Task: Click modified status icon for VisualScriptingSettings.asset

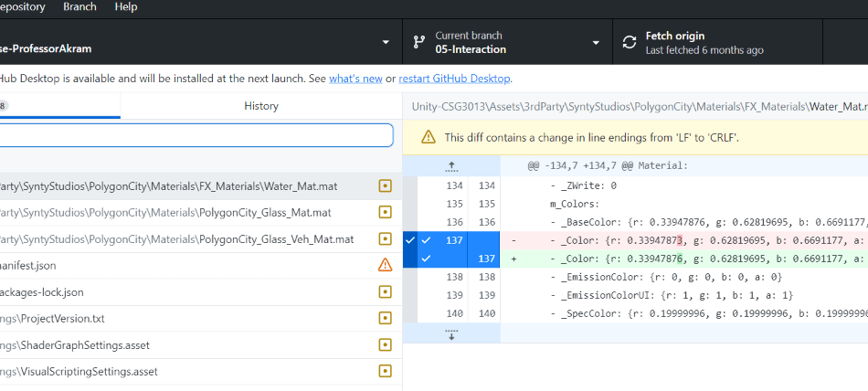Action: pos(385,371)
